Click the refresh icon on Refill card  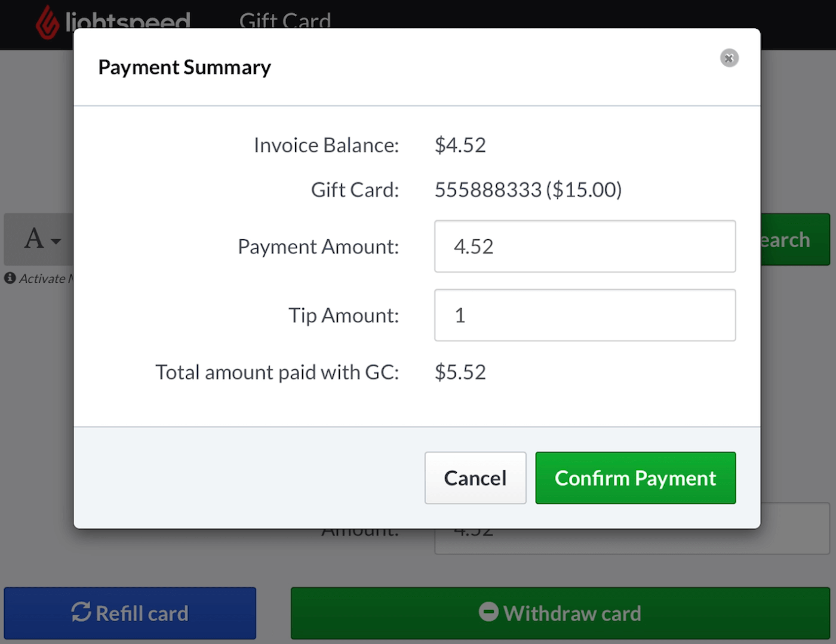click(x=81, y=612)
